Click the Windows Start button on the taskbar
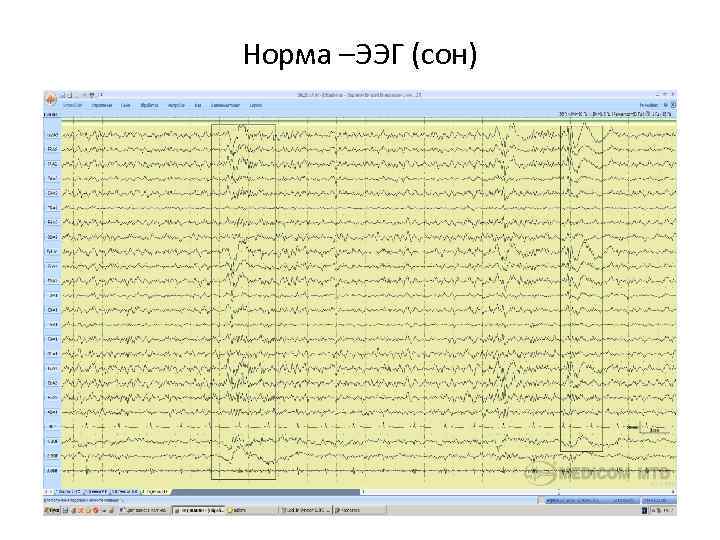The height and width of the screenshot is (540, 720). click(52, 510)
